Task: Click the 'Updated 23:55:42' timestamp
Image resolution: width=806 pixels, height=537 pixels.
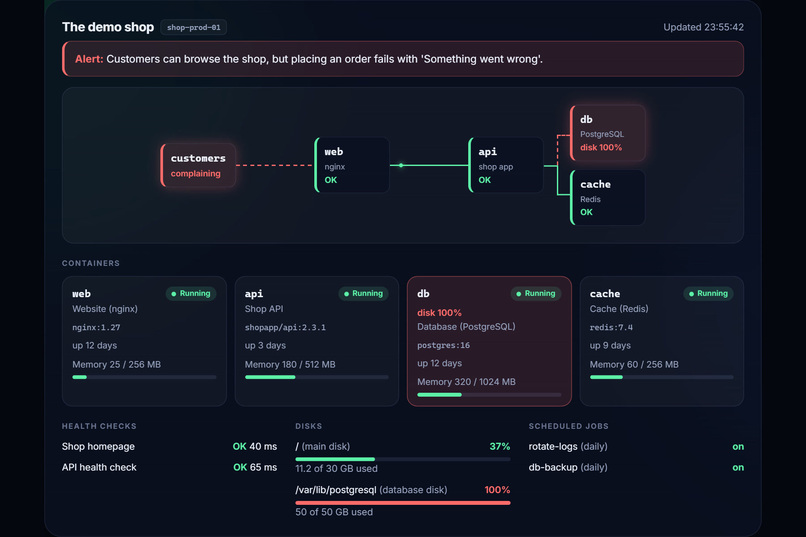Action: [703, 27]
